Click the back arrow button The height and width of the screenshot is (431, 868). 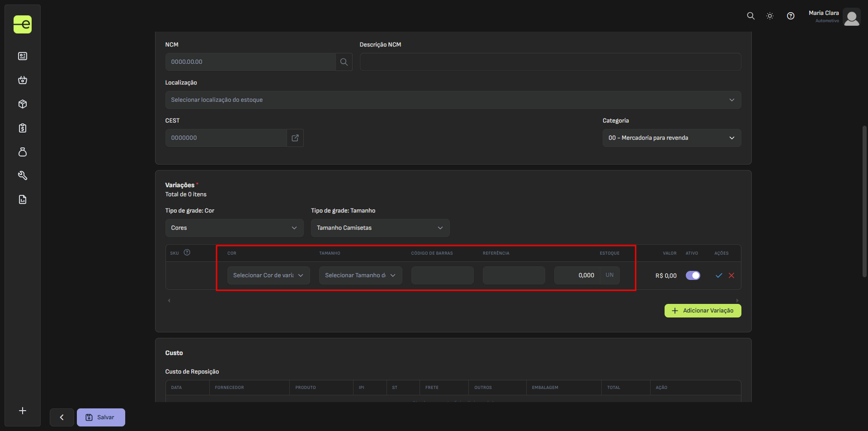(62, 417)
